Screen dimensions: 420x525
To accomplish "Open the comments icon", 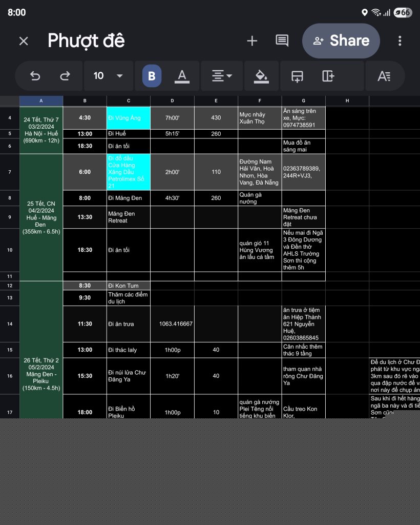I will click(x=282, y=41).
